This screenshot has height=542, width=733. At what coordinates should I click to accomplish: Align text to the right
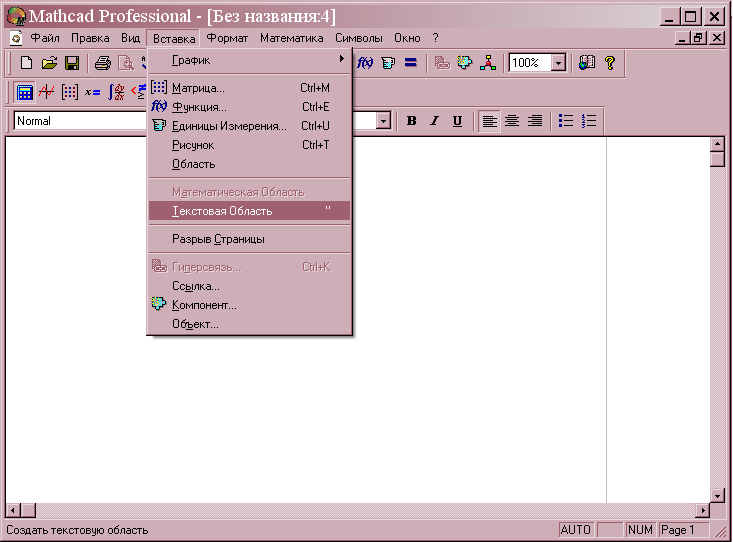pyautogui.click(x=535, y=121)
